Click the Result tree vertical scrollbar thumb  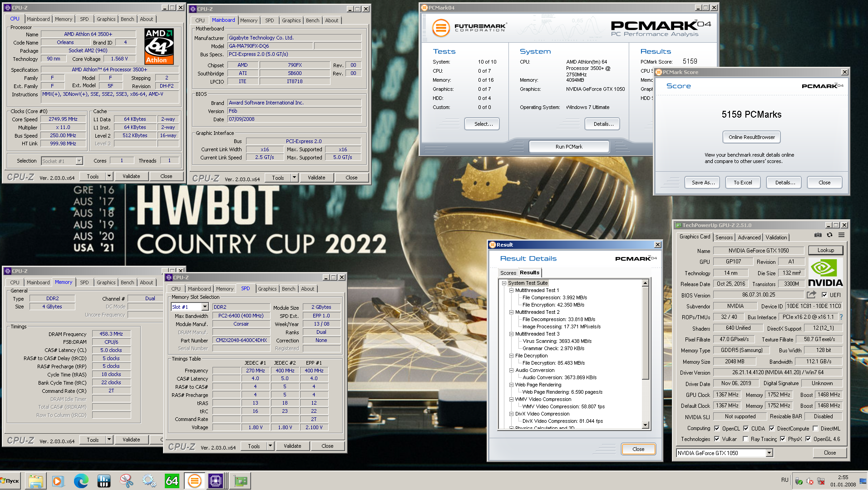pyautogui.click(x=646, y=333)
